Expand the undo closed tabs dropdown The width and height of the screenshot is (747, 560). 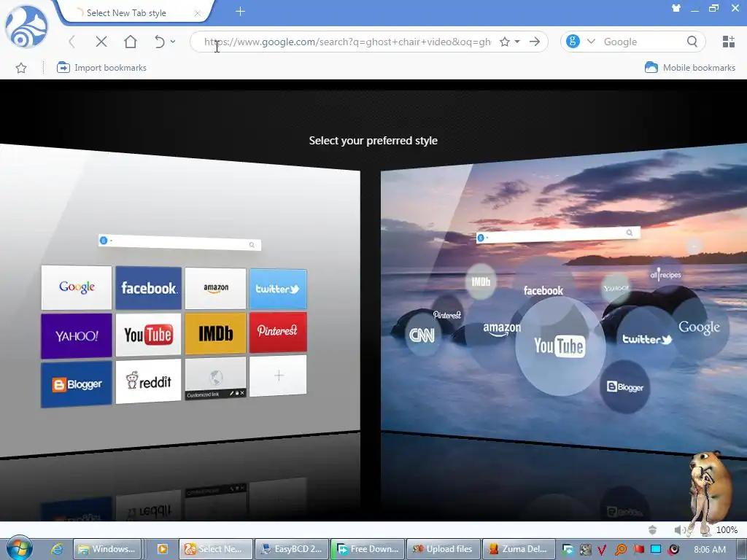point(173,42)
